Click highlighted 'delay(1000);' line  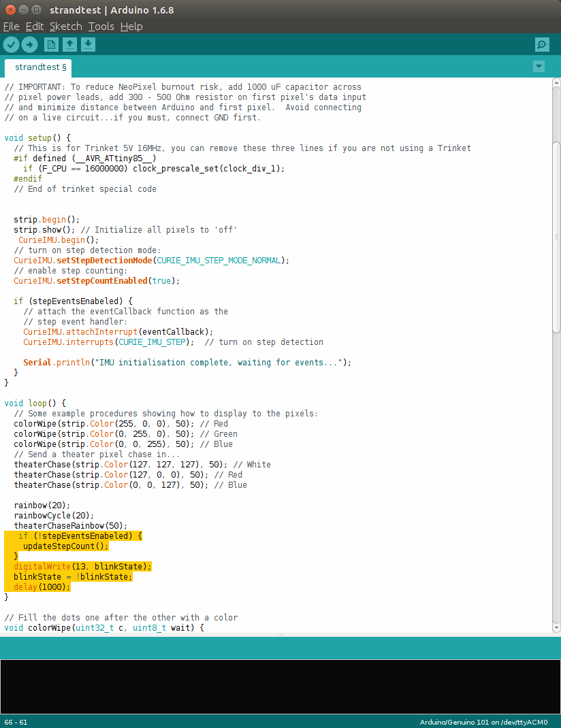(x=42, y=587)
